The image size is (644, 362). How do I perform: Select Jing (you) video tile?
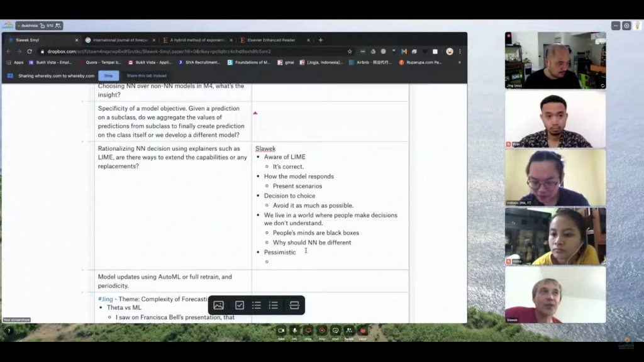click(555, 60)
